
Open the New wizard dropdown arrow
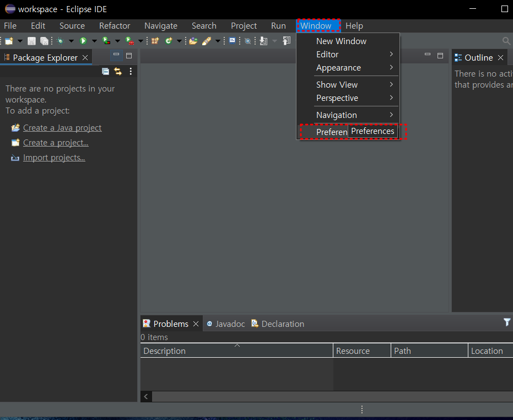pos(20,41)
